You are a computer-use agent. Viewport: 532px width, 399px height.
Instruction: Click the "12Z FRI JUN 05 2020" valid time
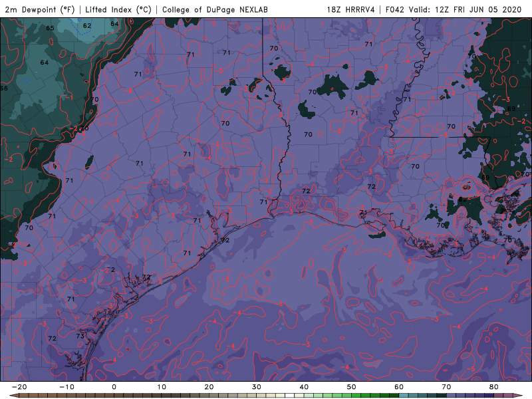click(478, 9)
